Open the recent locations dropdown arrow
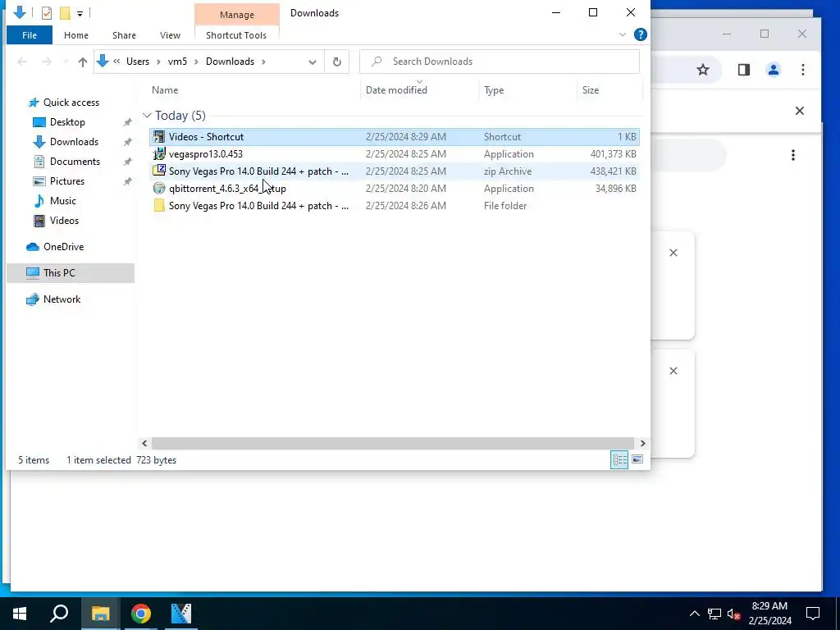840x630 pixels. (x=66, y=62)
